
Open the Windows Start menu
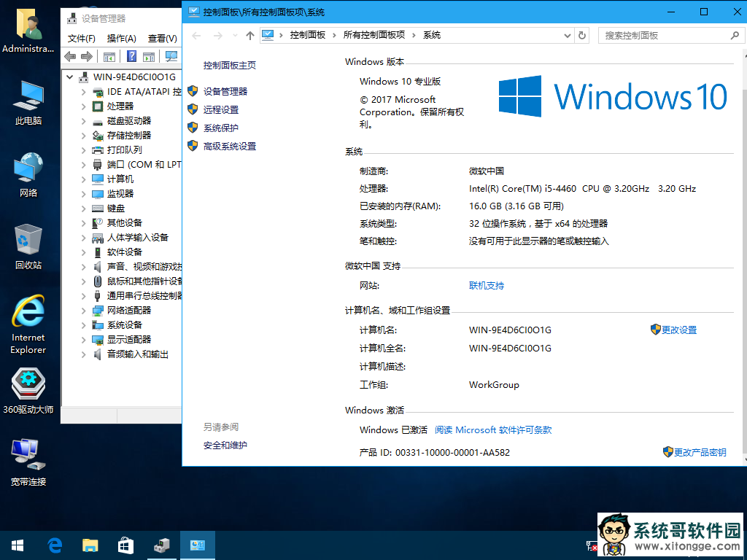[18, 545]
